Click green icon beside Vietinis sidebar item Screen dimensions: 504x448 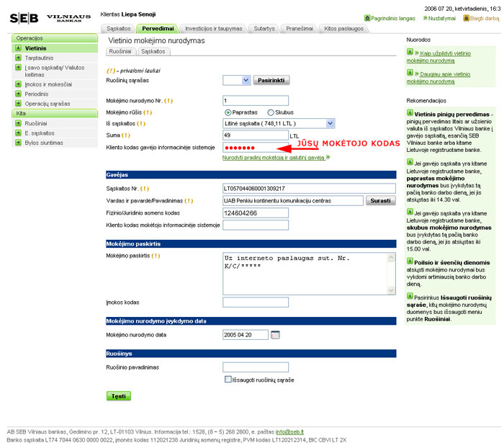click(18, 48)
